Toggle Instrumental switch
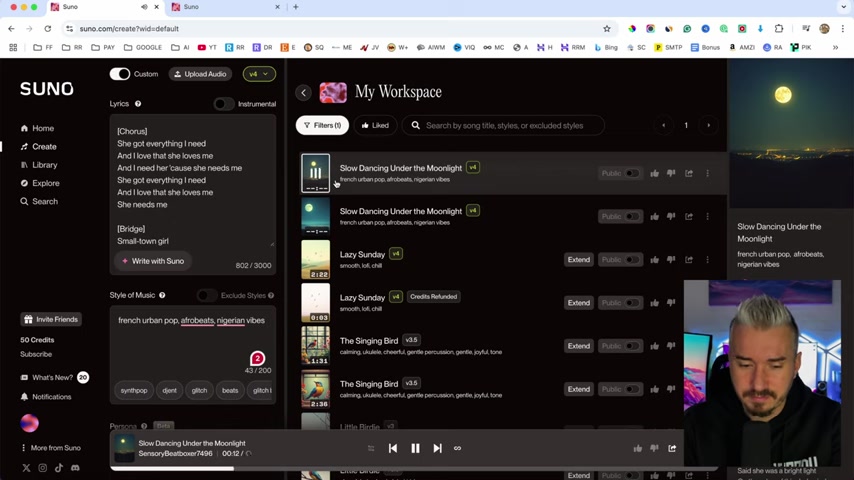The height and width of the screenshot is (480, 854). [223, 104]
